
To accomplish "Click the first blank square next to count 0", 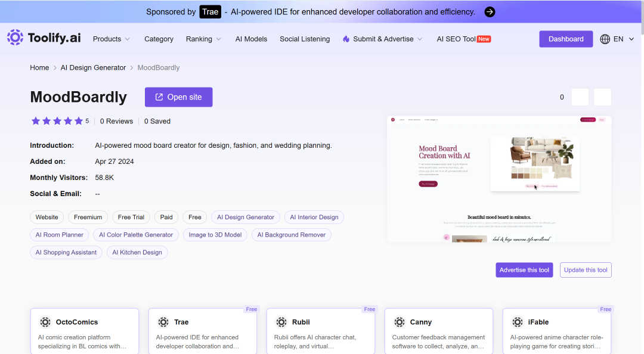I will point(580,97).
